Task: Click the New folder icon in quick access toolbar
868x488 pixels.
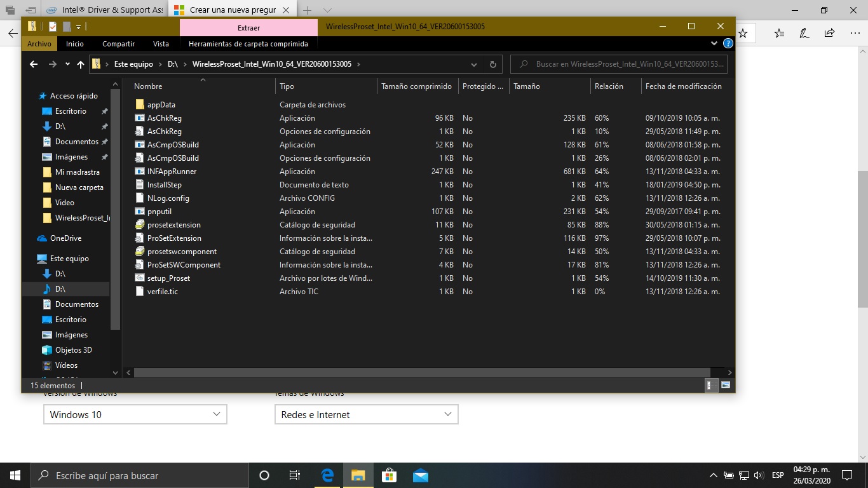Action: [x=67, y=27]
